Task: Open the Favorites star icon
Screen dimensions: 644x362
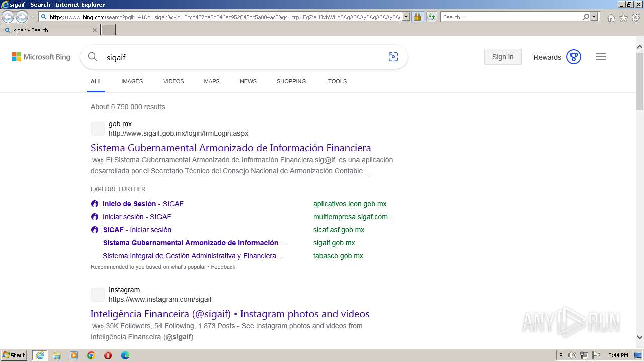Action: 623,18
